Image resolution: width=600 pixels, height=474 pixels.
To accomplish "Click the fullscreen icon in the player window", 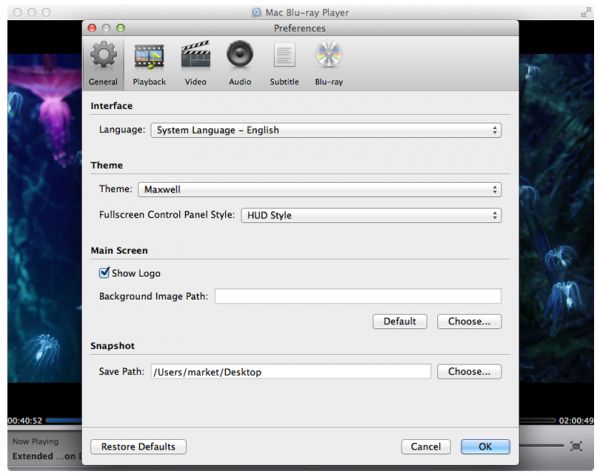I will click(x=576, y=446).
